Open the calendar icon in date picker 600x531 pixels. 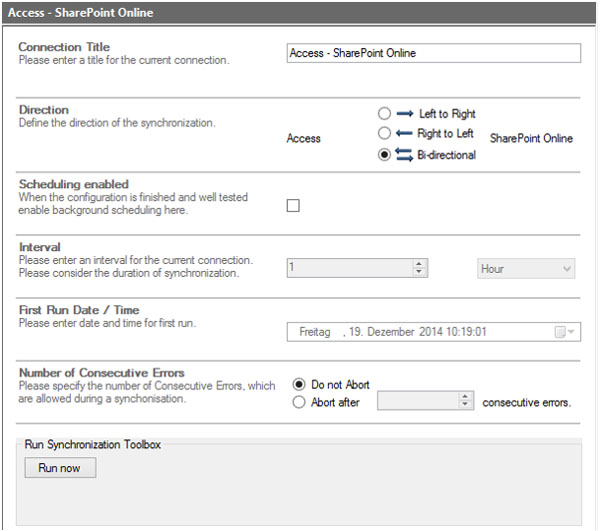(561, 332)
